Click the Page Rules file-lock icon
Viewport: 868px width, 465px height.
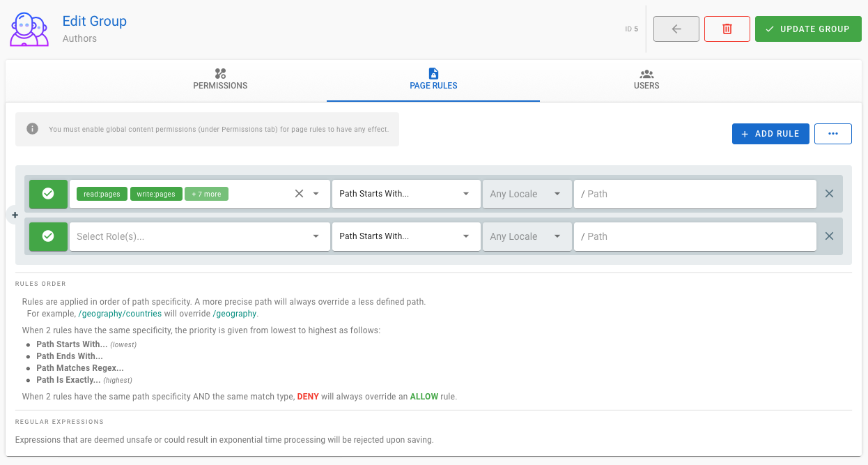point(433,73)
